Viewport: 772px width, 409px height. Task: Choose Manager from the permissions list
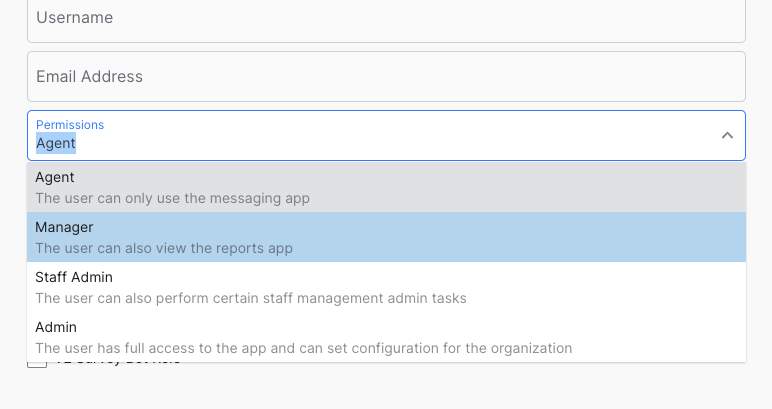(386, 237)
